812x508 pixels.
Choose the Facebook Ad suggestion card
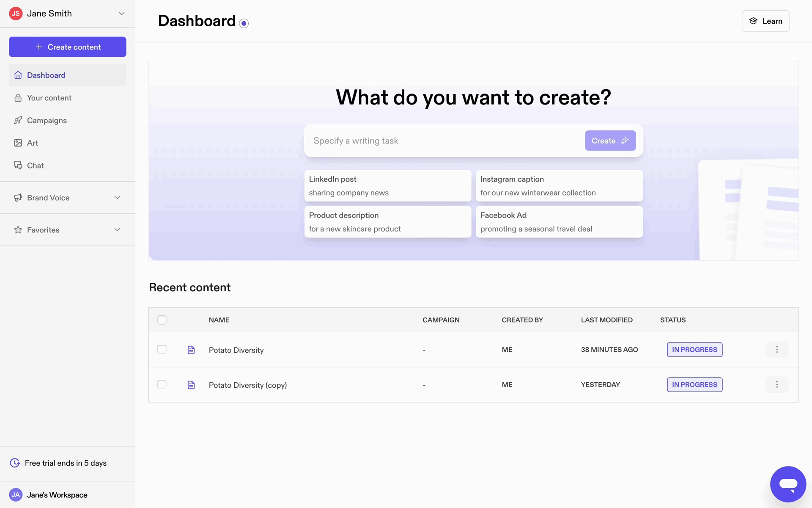click(559, 222)
